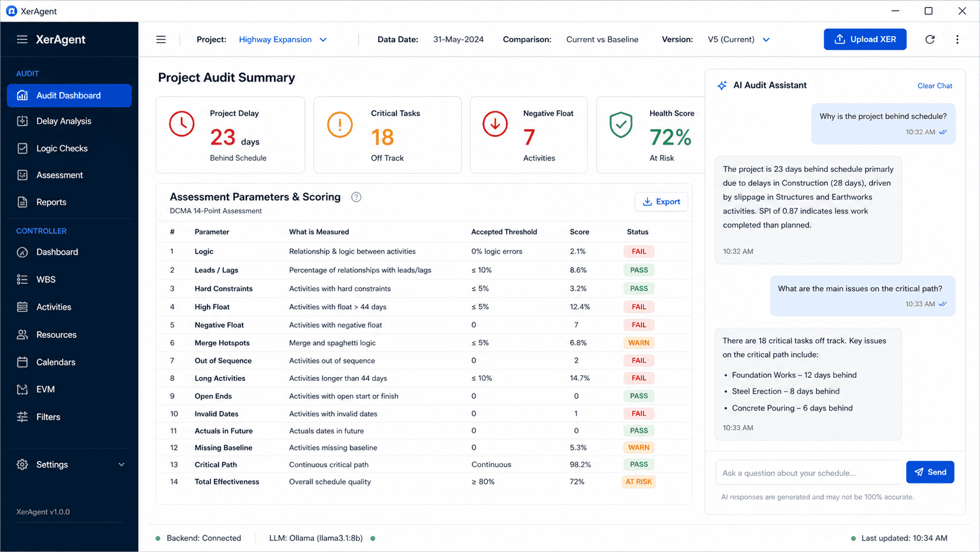
Task: Click the Project Delay clock icon
Action: pos(182,124)
